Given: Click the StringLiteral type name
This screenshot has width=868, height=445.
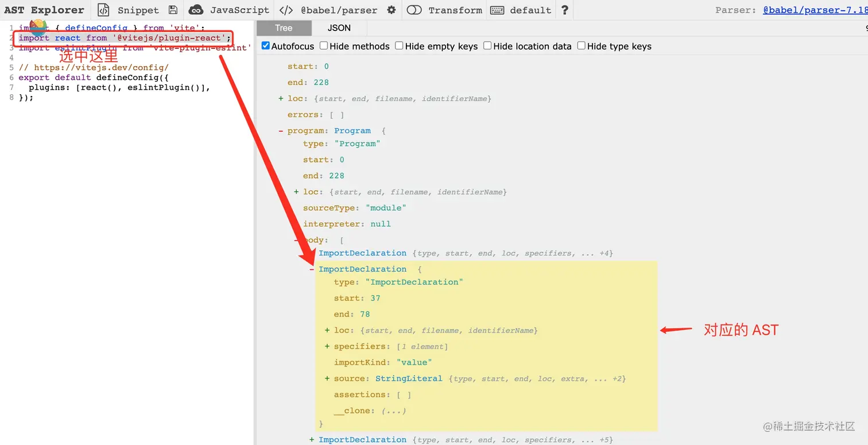Looking at the screenshot, I should [409, 378].
